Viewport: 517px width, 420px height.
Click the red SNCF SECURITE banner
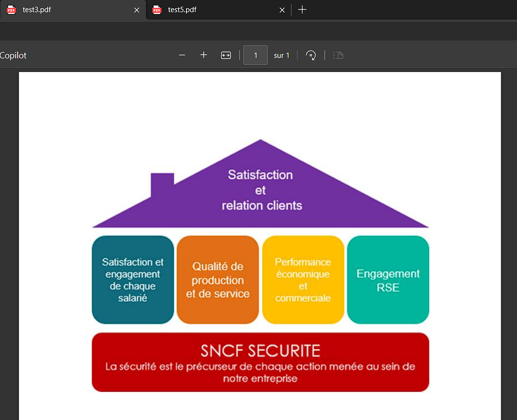[x=260, y=362]
